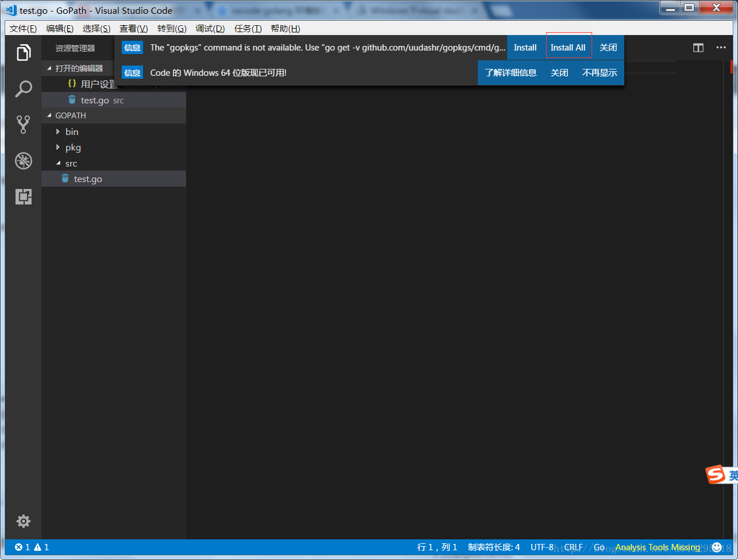Open the 任务(T) menu
The image size is (738, 560).
click(248, 29)
